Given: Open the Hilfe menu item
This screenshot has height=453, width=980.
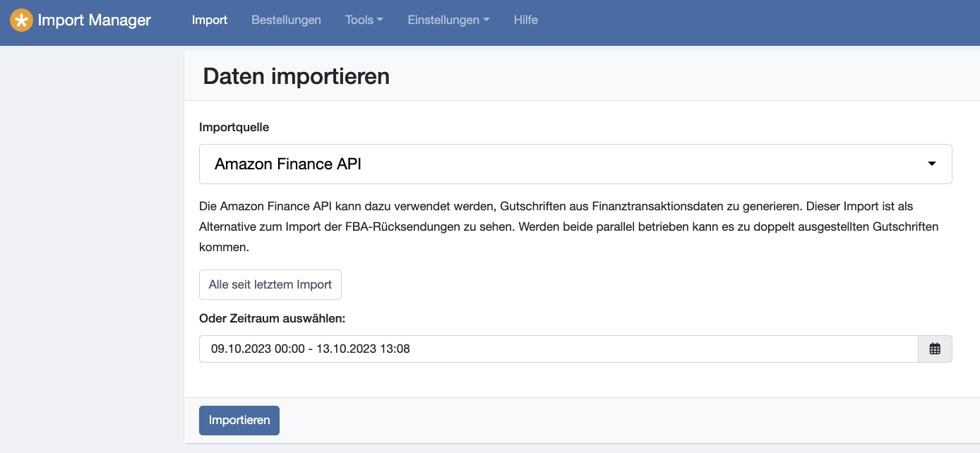Looking at the screenshot, I should tap(526, 20).
